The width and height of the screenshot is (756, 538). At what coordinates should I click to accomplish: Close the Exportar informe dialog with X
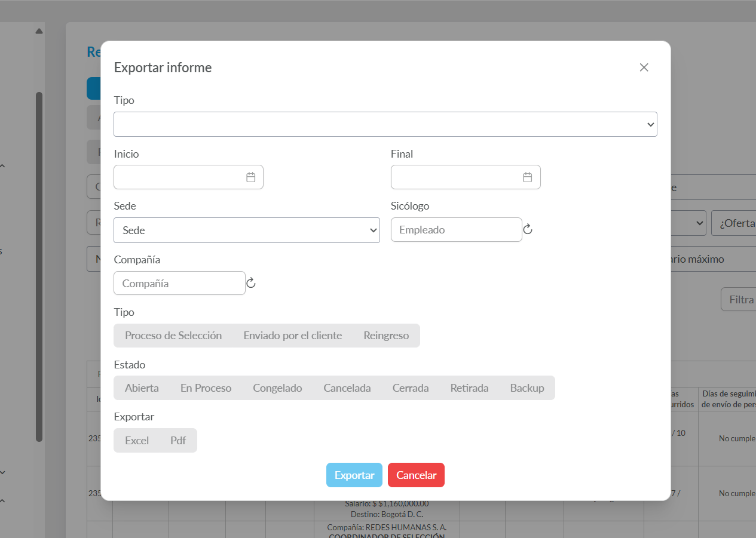(x=644, y=67)
